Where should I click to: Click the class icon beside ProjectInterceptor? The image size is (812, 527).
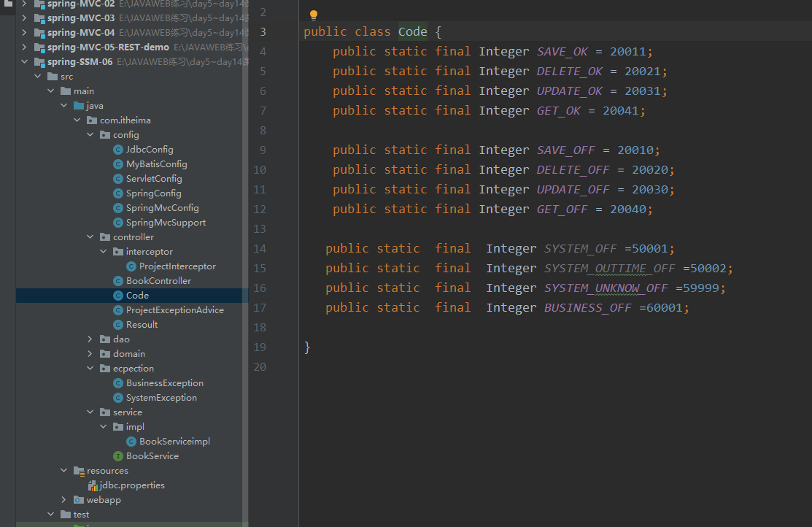pyautogui.click(x=131, y=266)
